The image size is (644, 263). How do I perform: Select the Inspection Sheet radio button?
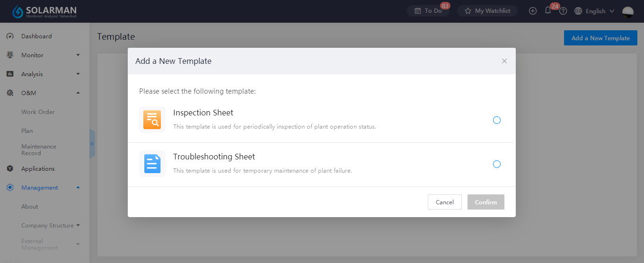tap(497, 120)
